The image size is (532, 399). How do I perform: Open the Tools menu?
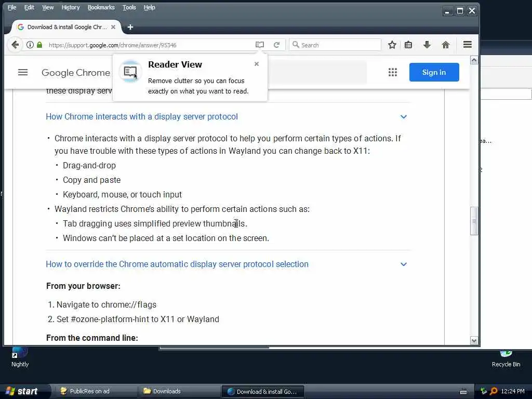[x=129, y=7]
